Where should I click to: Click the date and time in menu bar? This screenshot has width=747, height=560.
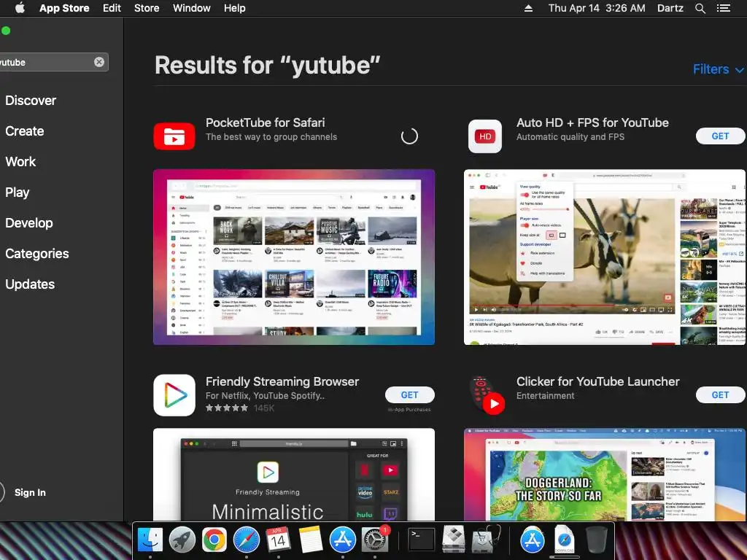[597, 8]
